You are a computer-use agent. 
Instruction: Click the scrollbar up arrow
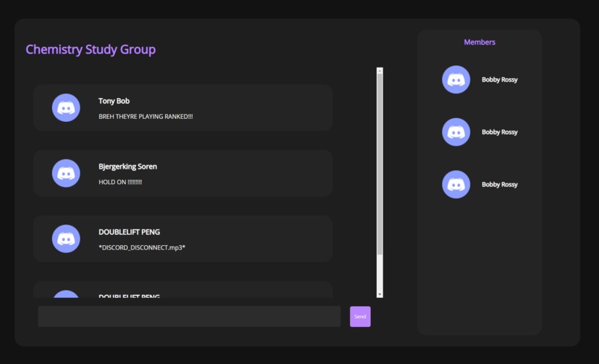click(x=380, y=71)
